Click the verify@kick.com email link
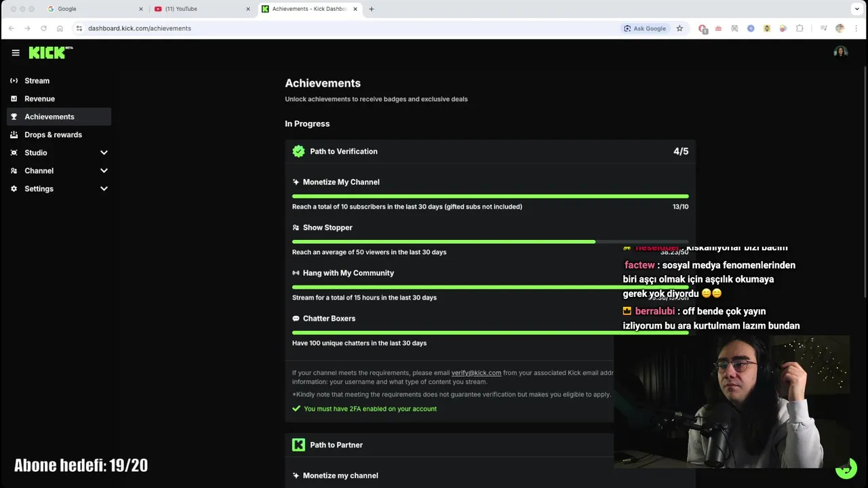 476,373
